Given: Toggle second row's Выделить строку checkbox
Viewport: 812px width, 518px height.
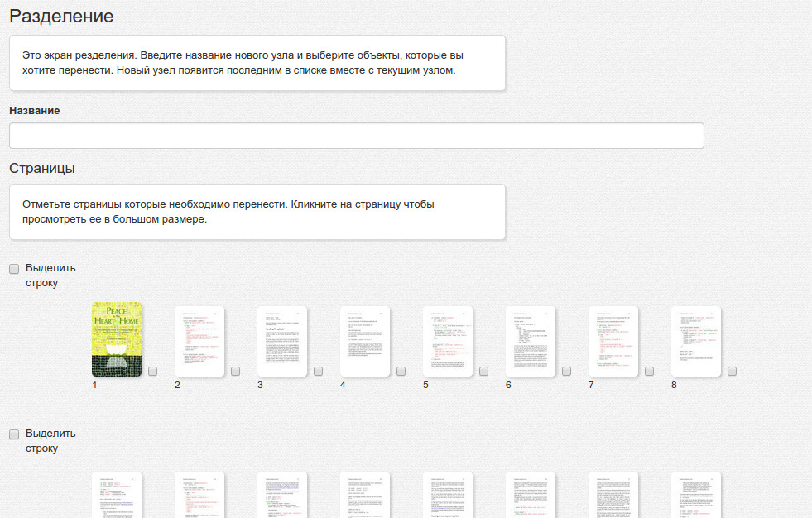Looking at the screenshot, I should pos(14,434).
